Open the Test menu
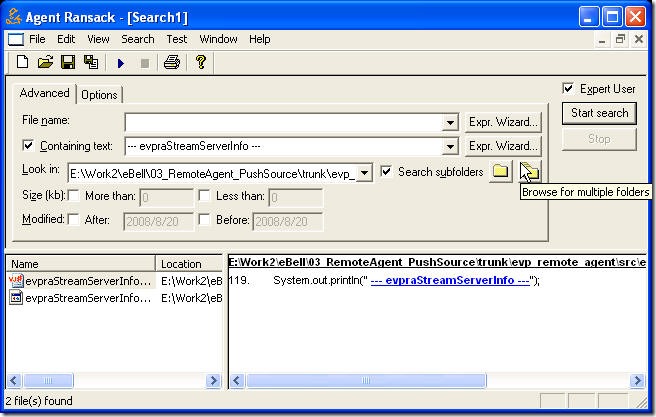This screenshot has height=417, width=656. (x=177, y=39)
